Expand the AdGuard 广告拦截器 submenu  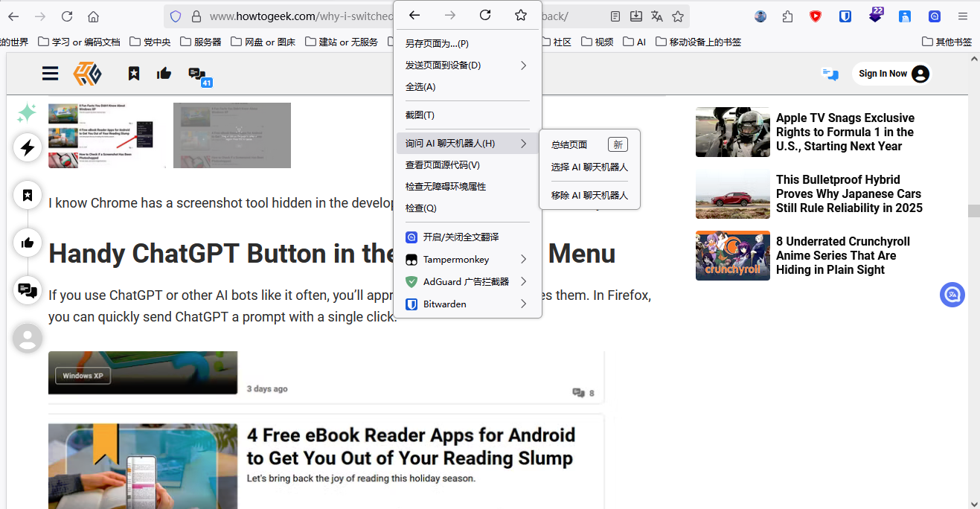(x=467, y=282)
